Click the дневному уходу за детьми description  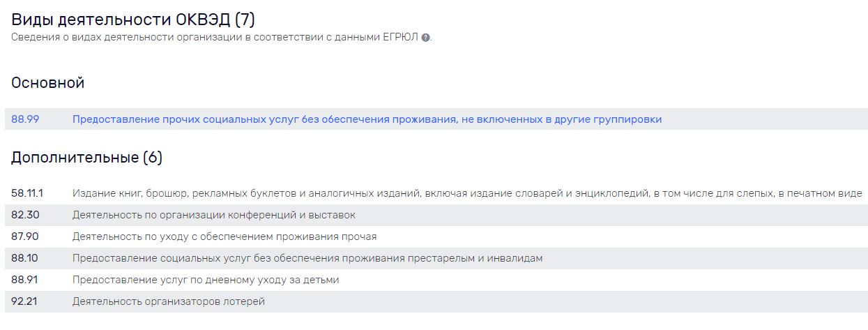[206, 280]
